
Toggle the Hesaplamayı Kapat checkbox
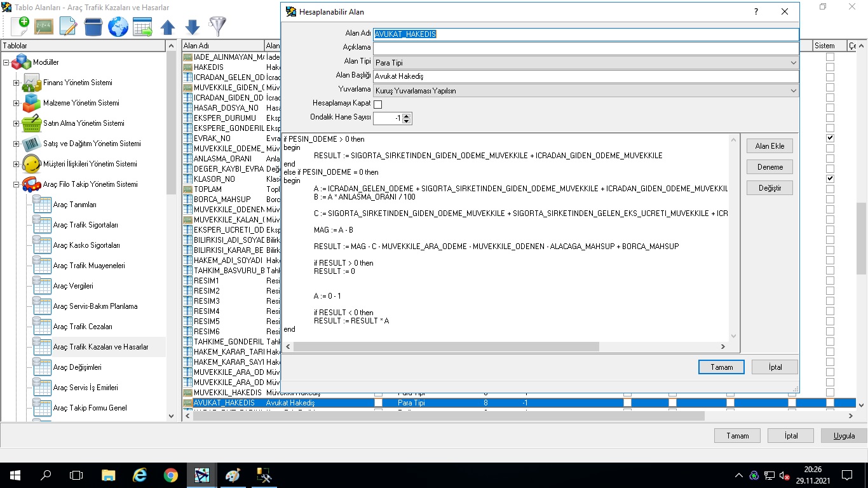pyautogui.click(x=378, y=104)
